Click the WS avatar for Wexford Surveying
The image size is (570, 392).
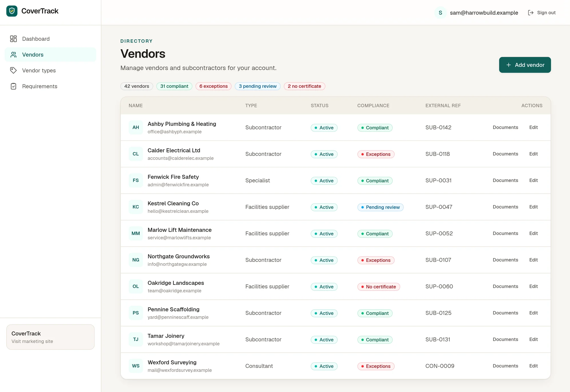point(136,366)
